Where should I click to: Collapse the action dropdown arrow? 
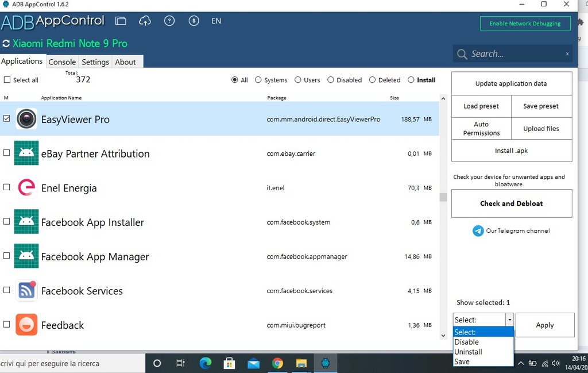coord(509,320)
